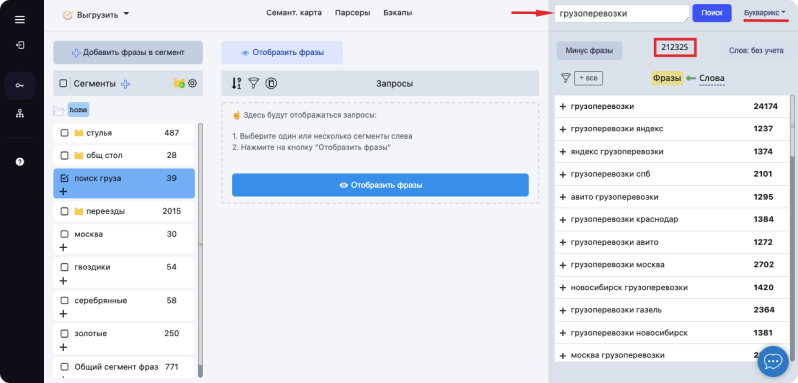Check the переезды segment checkbox
Image resolution: width=798 pixels, height=383 pixels.
pos(65,212)
